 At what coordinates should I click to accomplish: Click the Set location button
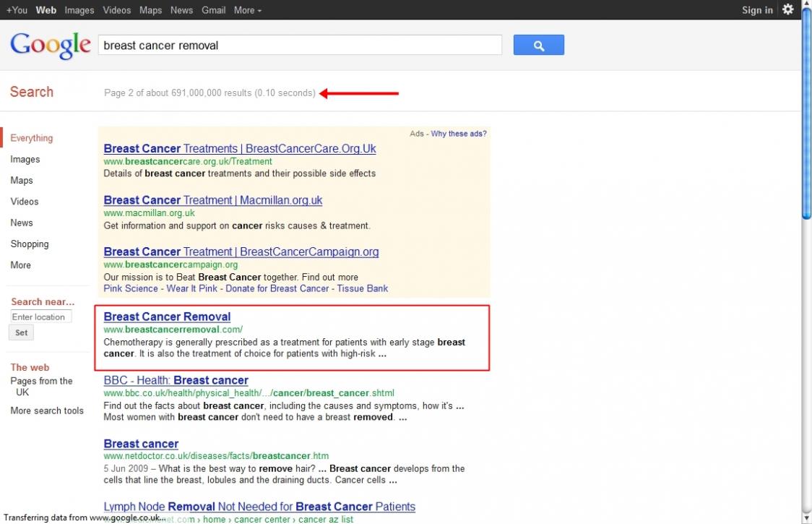21,332
